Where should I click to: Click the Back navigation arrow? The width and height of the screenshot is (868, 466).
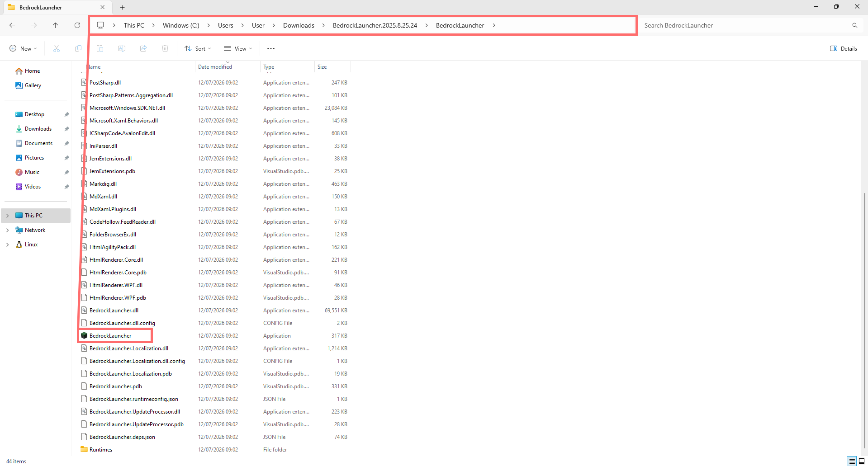click(12, 25)
